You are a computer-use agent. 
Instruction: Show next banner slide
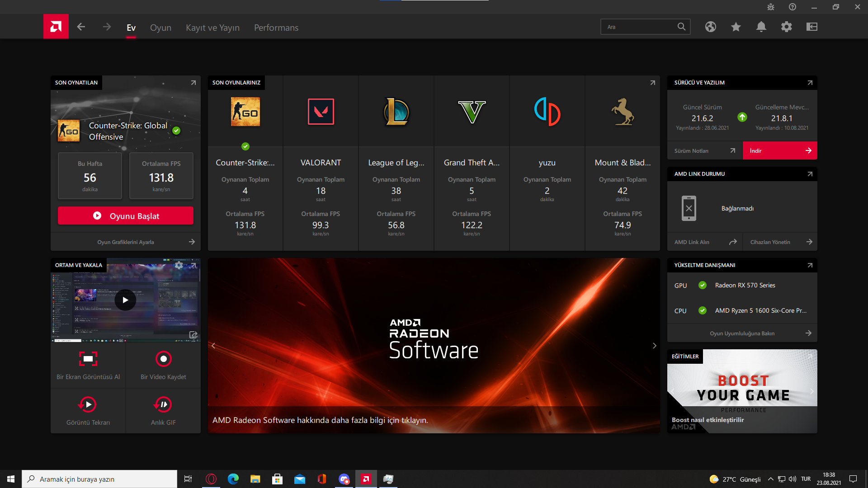tap(655, 346)
